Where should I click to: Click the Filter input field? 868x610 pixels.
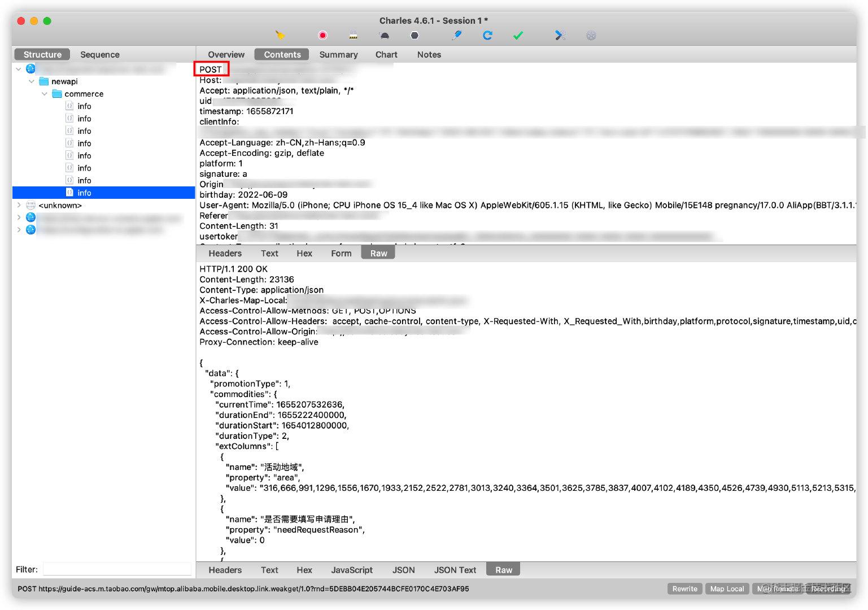click(x=117, y=569)
